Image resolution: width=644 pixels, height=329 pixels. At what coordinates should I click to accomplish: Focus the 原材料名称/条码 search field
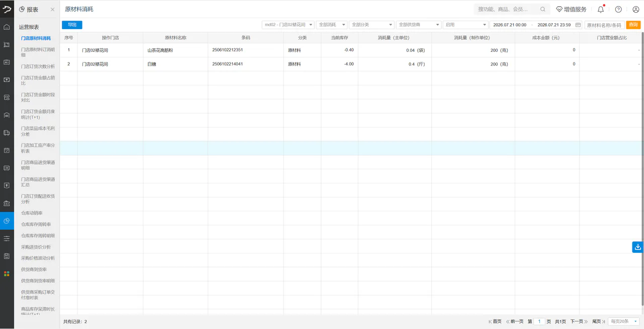(x=604, y=25)
